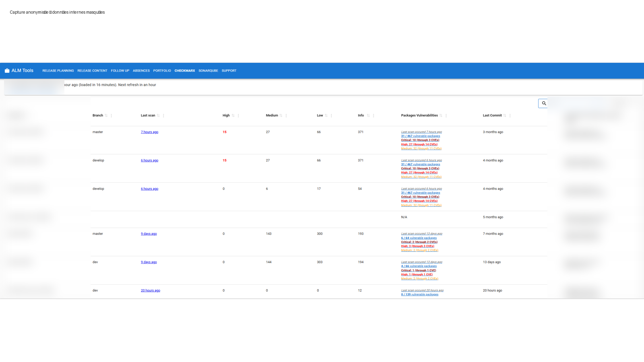Image resolution: width=644 pixels, height=362 pixels.
Task: Click the ALM Tools briefcase icon
Action: click(7, 70)
